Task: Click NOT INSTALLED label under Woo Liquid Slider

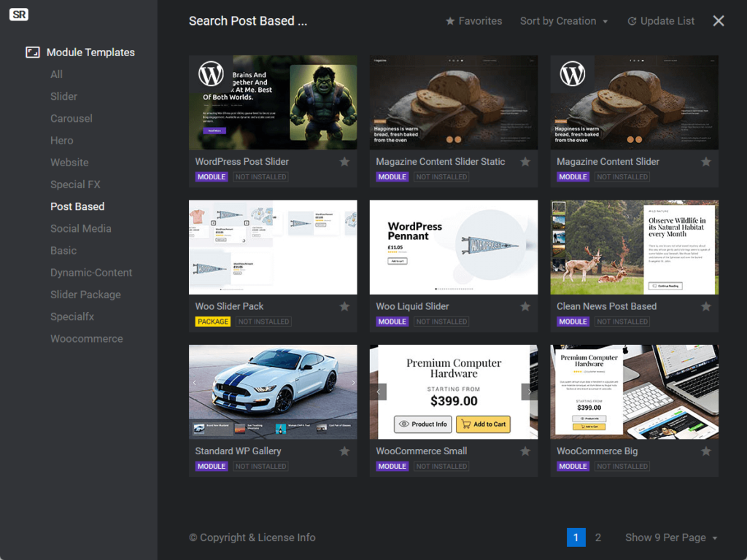Action: click(x=441, y=322)
